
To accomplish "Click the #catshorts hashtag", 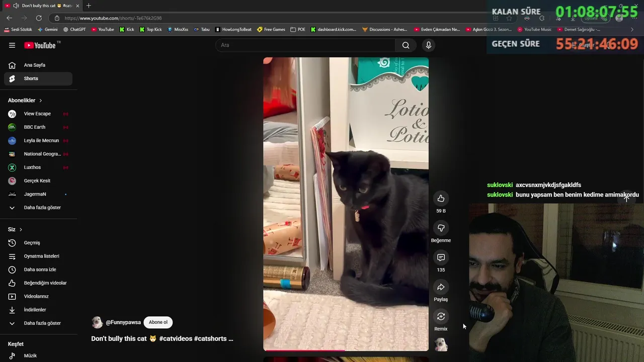I will click(x=210, y=339).
